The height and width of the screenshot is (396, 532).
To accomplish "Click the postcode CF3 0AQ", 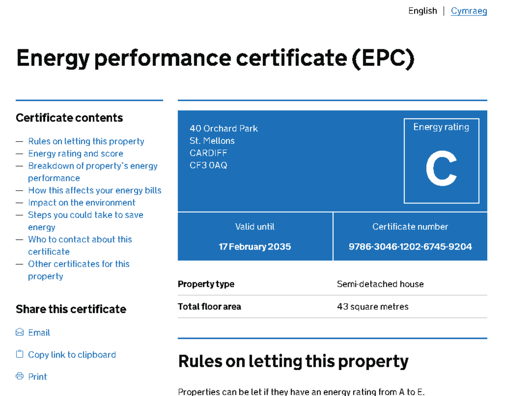I will [x=208, y=165].
